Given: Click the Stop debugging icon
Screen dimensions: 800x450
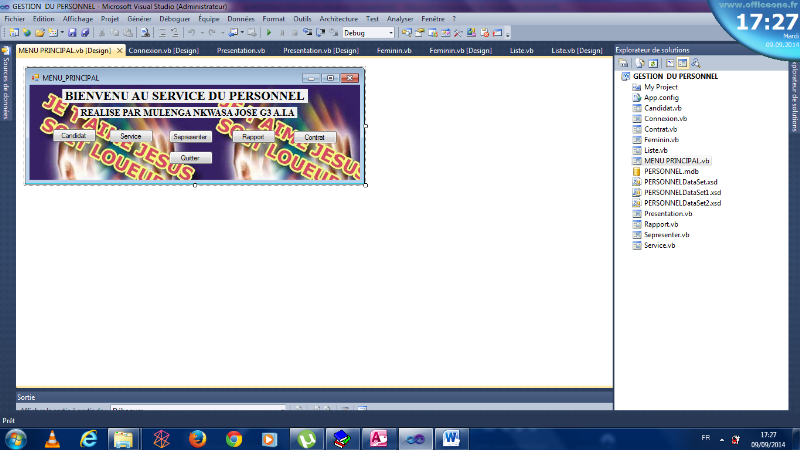Looking at the screenshot, I should 294,33.
